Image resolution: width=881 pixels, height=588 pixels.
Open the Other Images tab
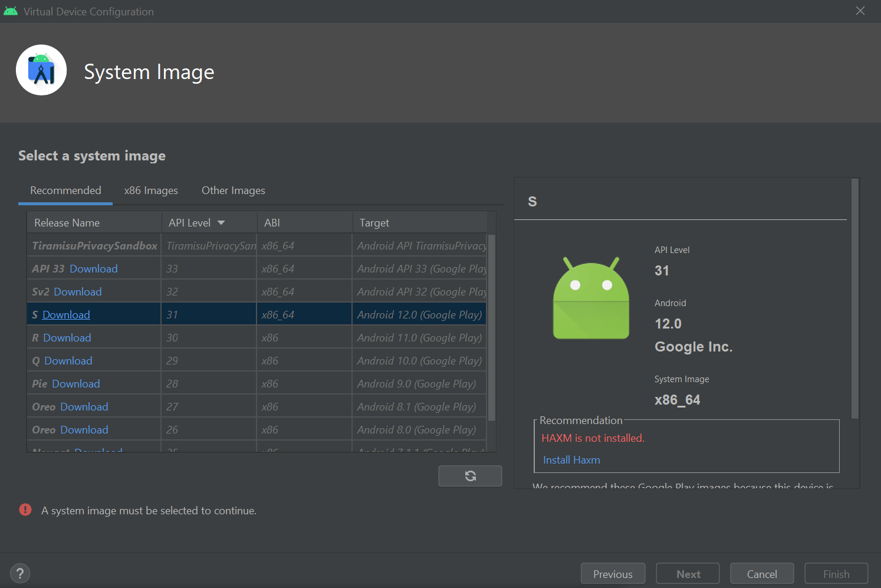click(x=233, y=190)
